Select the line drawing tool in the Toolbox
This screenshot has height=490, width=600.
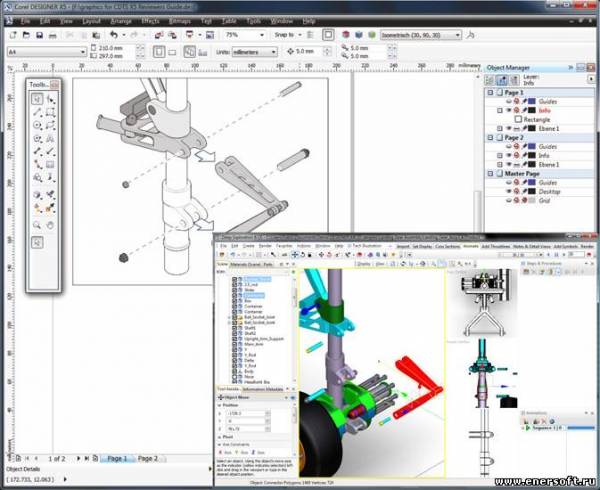(x=37, y=112)
